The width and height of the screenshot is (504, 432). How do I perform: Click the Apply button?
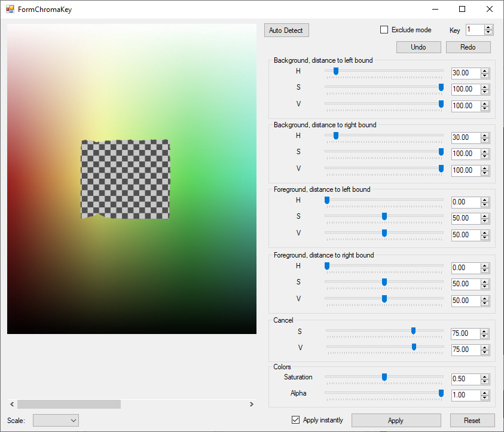point(396,421)
